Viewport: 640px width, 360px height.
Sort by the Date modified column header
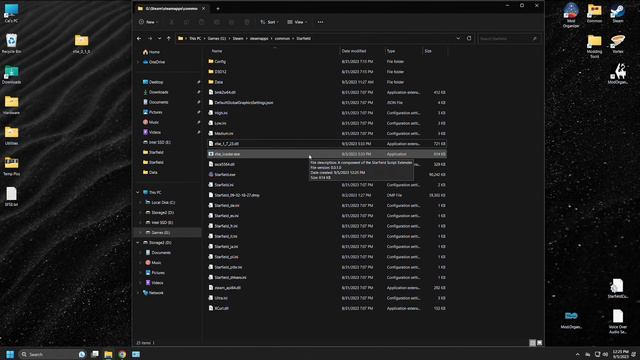(353, 51)
